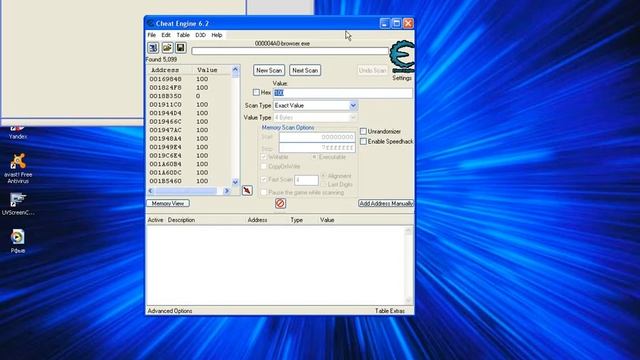
Task: Select address 001949E4 row
Action: (189, 147)
